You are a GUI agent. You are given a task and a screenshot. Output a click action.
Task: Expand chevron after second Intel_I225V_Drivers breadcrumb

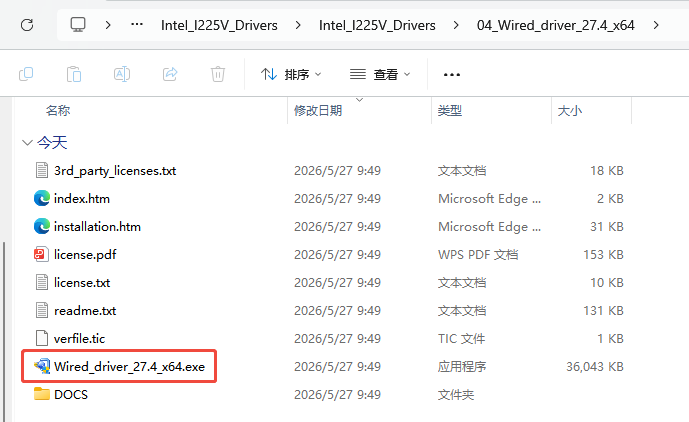coord(456,25)
